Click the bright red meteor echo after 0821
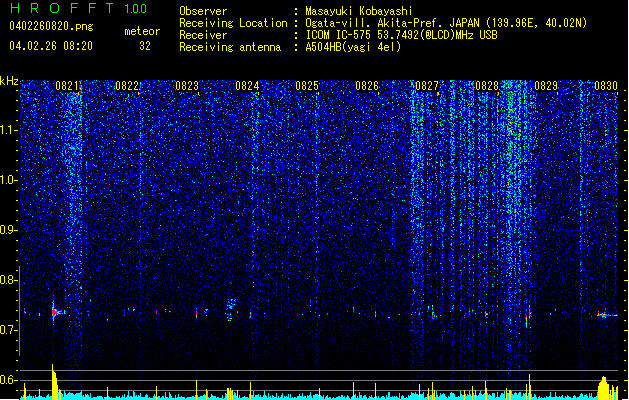629x400 pixels. (55, 312)
